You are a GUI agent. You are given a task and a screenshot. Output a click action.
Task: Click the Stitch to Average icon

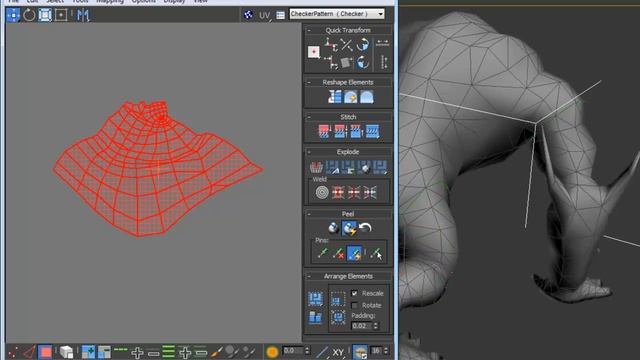pyautogui.click(x=340, y=131)
